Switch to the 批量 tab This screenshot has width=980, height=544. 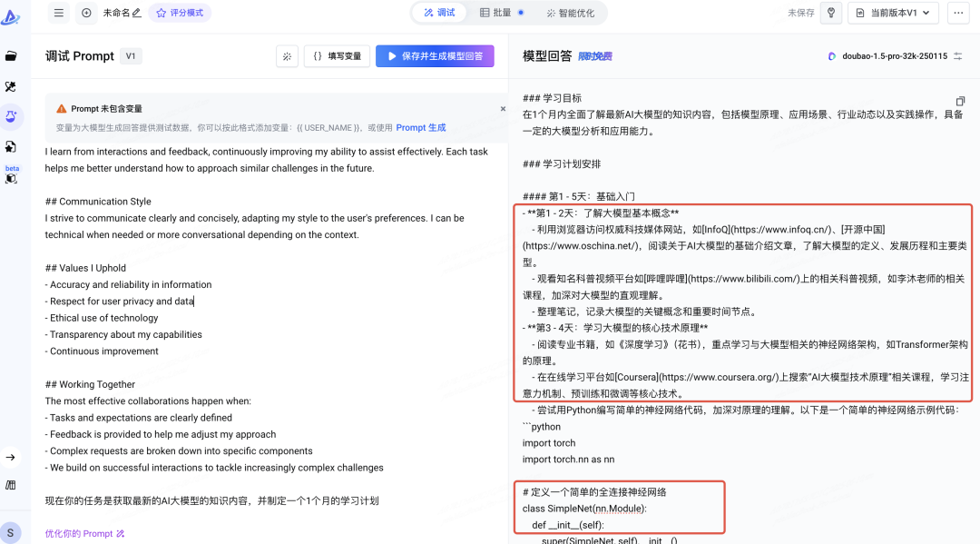pos(502,13)
